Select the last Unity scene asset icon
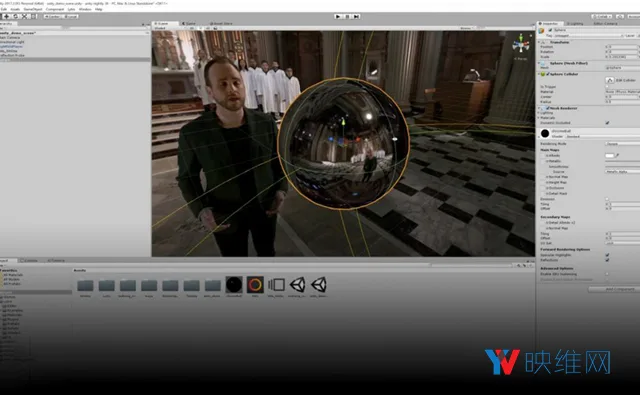This screenshot has width=640, height=395. click(x=319, y=285)
